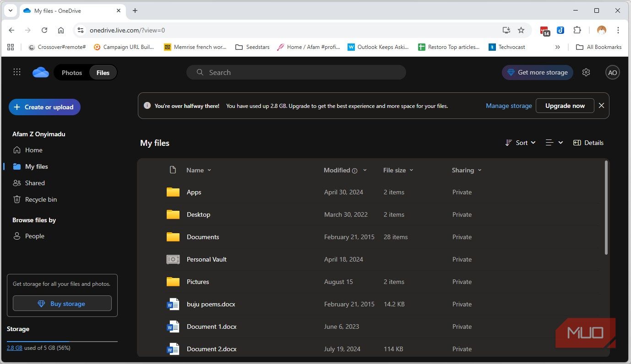The height and width of the screenshot is (364, 631).
Task: Click Get more storage button
Action: pos(538,72)
